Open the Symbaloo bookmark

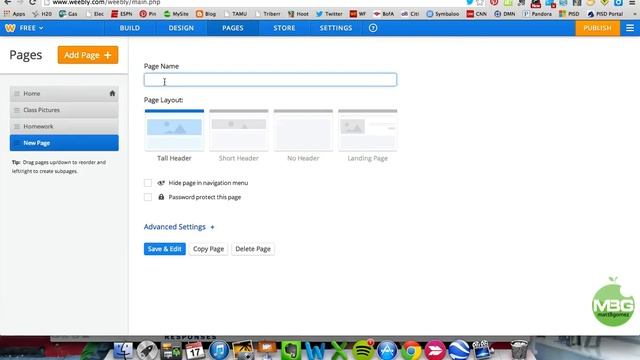(443, 14)
